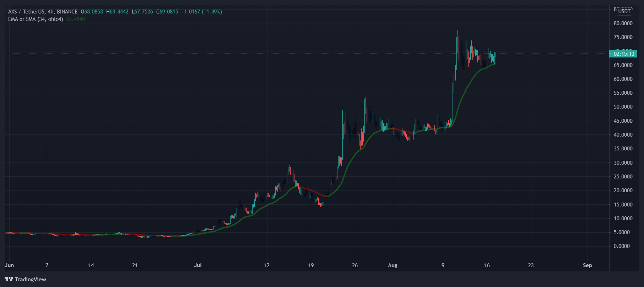The width and height of the screenshot is (644, 287).
Task: Click the low price value L67.7536
Action: 142,12
